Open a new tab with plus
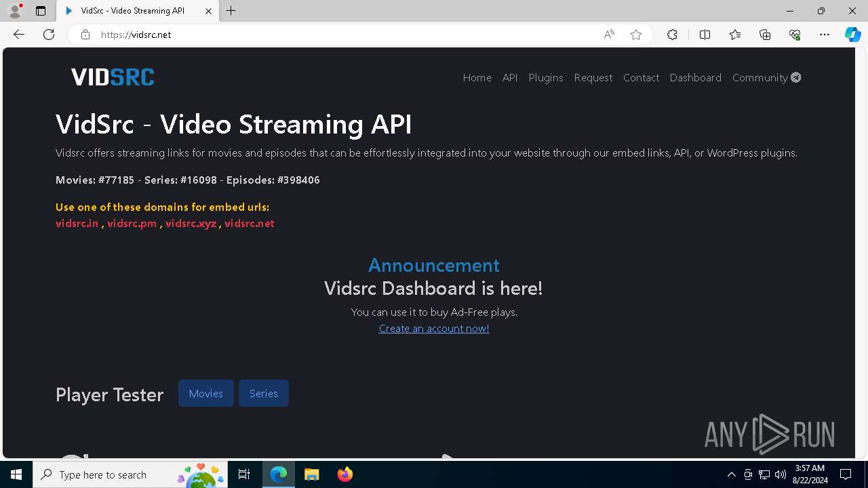Image resolution: width=868 pixels, height=488 pixels. pos(231,11)
